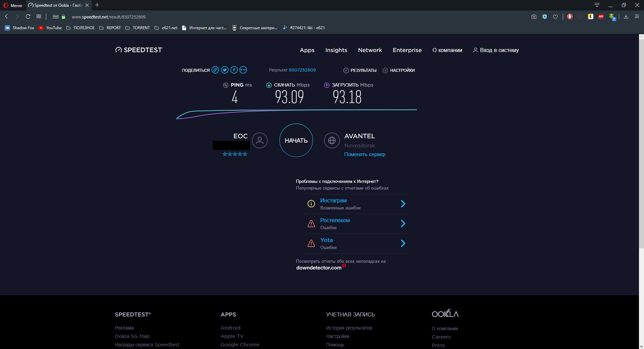644x349 pixels.
Task: Add page to bookmarks with heart icon
Action: pyautogui.click(x=555, y=17)
